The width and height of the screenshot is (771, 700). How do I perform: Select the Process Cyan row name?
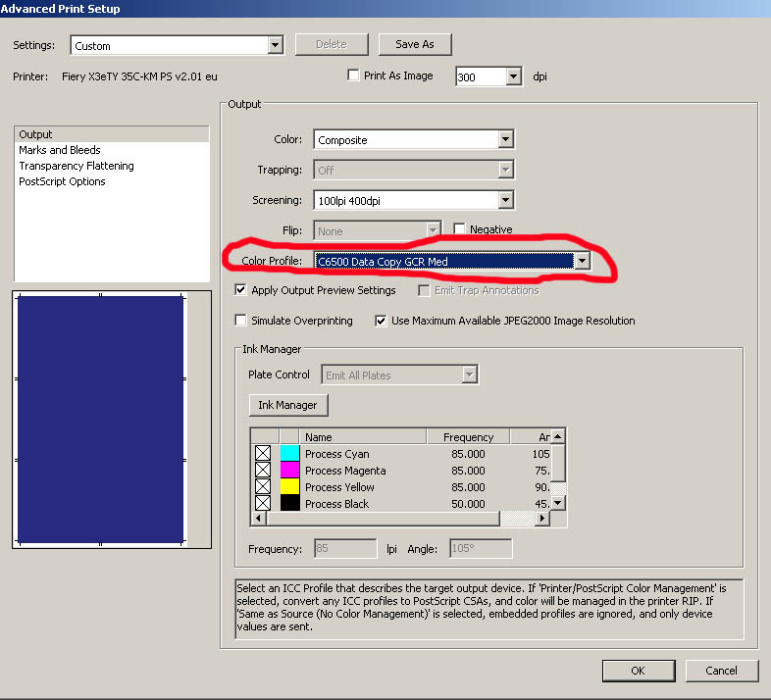pos(337,454)
